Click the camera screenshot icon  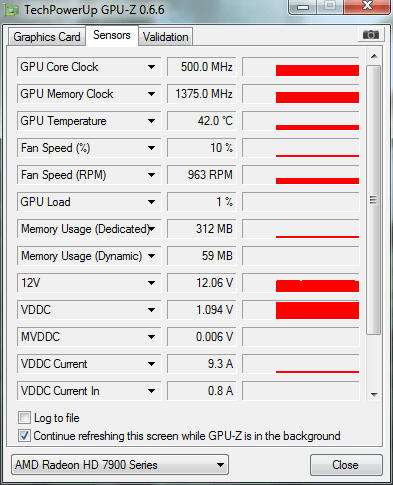pos(371,35)
